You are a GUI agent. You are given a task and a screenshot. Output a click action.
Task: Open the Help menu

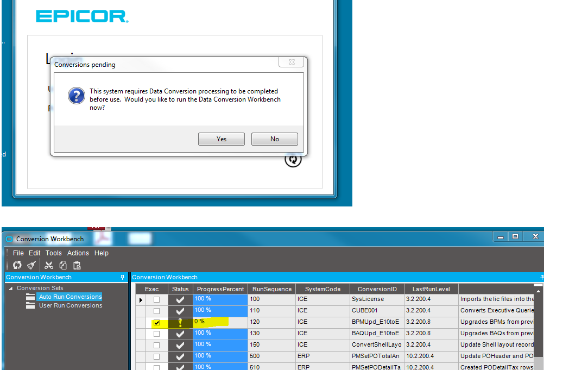point(101,253)
